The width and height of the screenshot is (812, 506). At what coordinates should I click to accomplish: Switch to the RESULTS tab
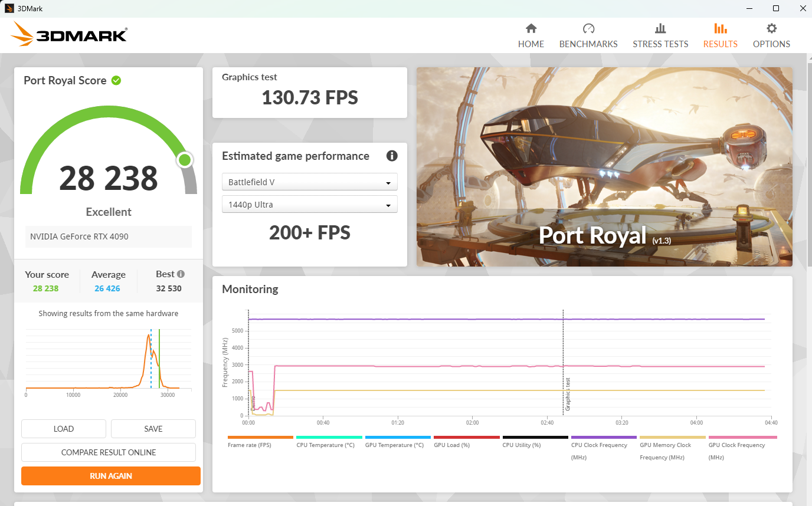720,44
